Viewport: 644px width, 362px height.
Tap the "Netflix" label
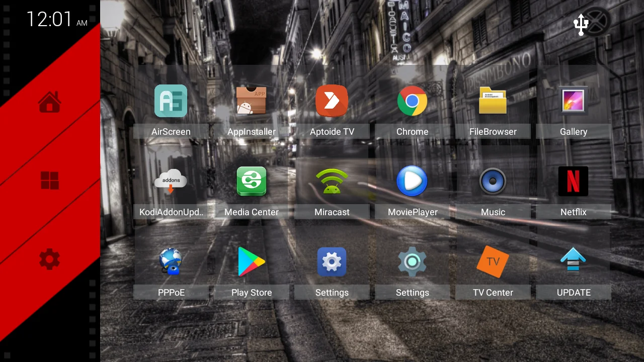pyautogui.click(x=574, y=212)
